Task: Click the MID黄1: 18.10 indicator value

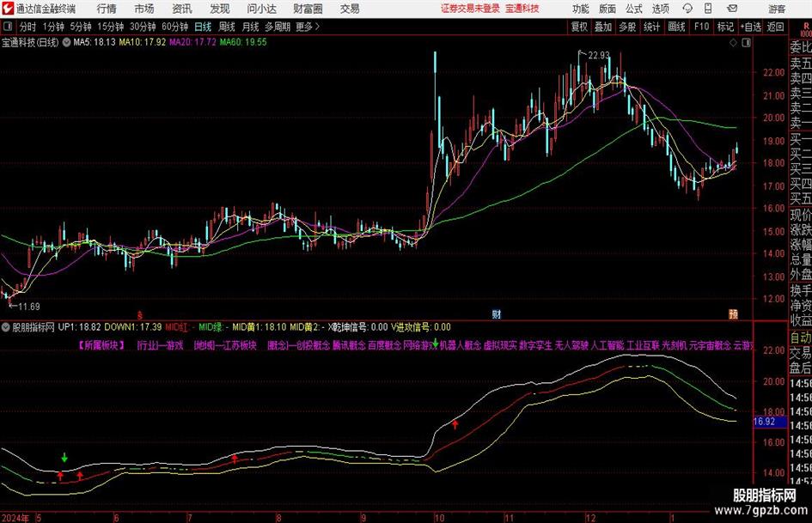Action: click(259, 327)
